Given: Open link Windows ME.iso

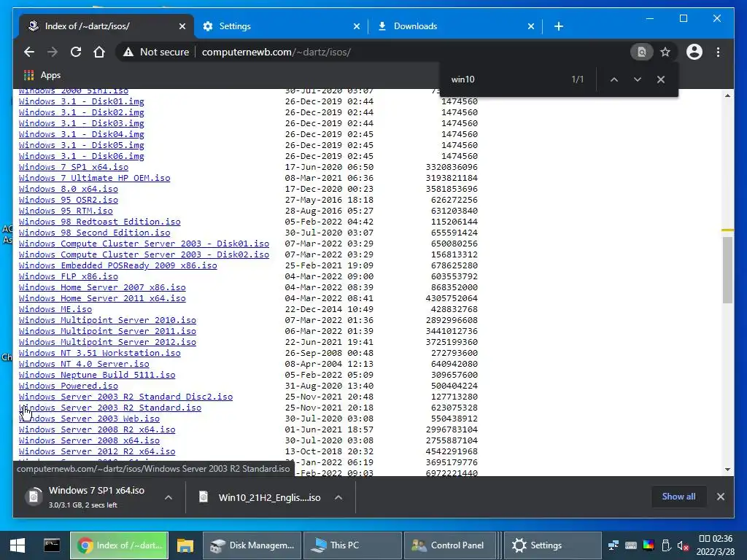Looking at the screenshot, I should (x=55, y=309).
